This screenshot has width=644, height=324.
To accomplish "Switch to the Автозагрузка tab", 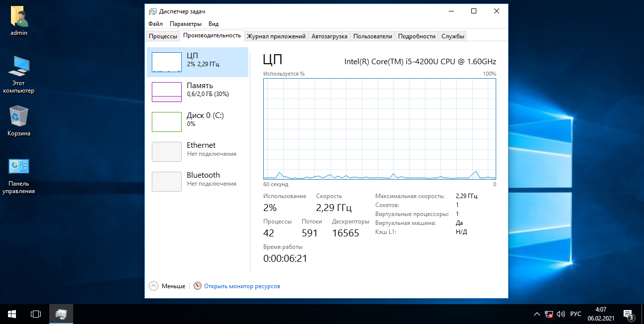I will 329,36.
